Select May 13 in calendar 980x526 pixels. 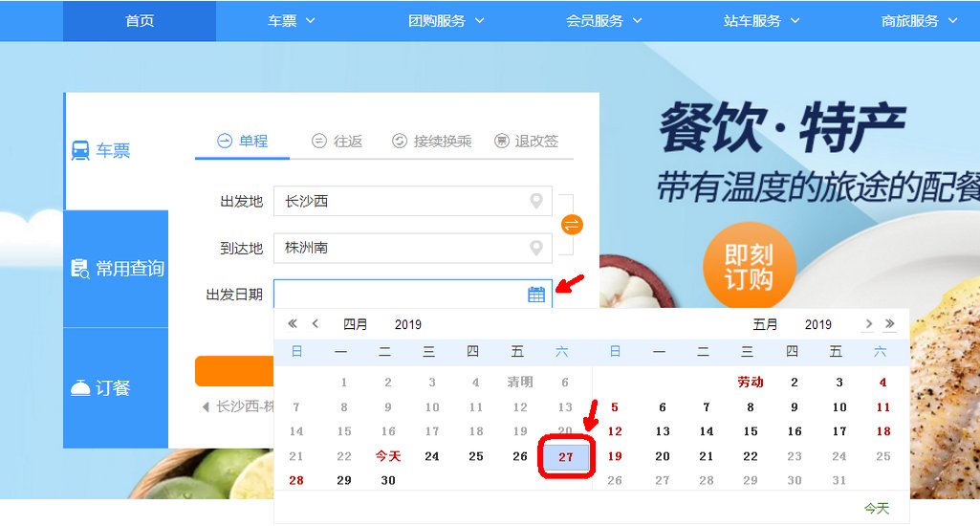(663, 431)
